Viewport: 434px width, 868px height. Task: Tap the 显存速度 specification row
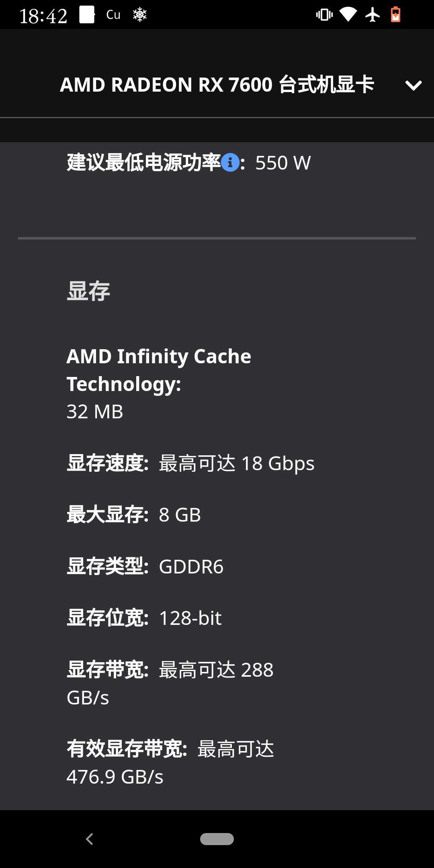pos(190,463)
